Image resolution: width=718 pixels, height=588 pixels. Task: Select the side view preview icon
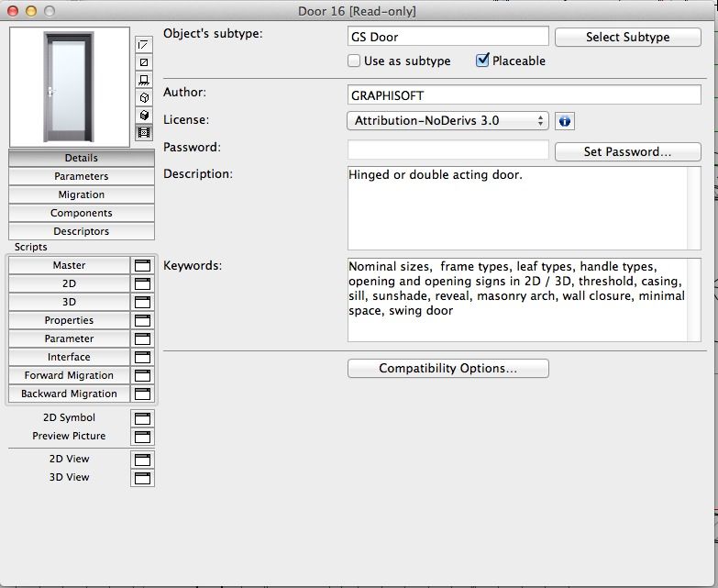pyautogui.click(x=144, y=80)
